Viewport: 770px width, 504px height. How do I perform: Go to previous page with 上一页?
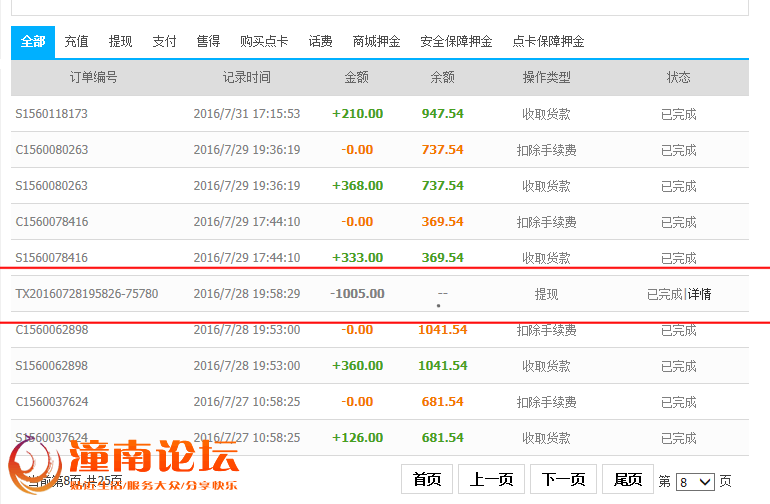click(x=492, y=479)
